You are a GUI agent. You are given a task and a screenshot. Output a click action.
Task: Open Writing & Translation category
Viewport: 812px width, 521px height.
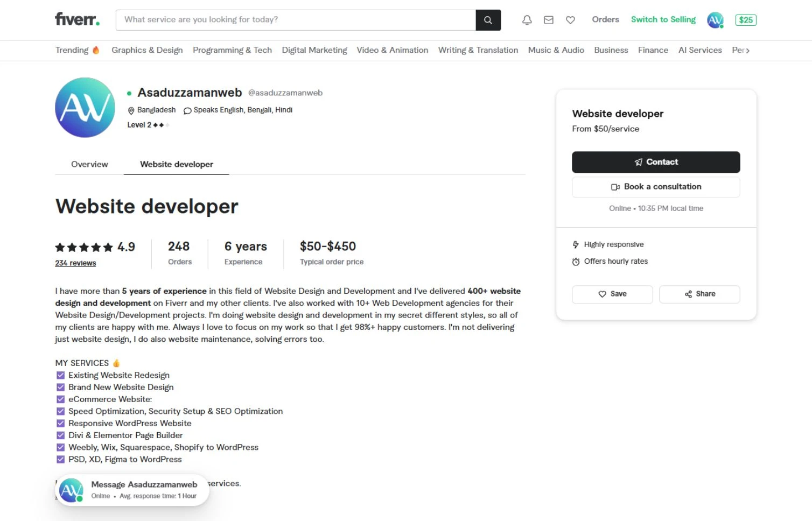click(478, 50)
